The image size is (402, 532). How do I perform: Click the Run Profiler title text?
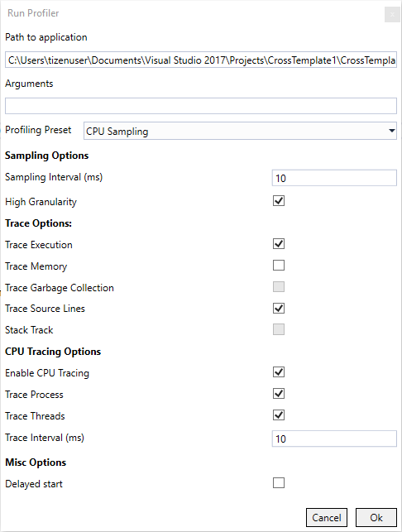(33, 13)
